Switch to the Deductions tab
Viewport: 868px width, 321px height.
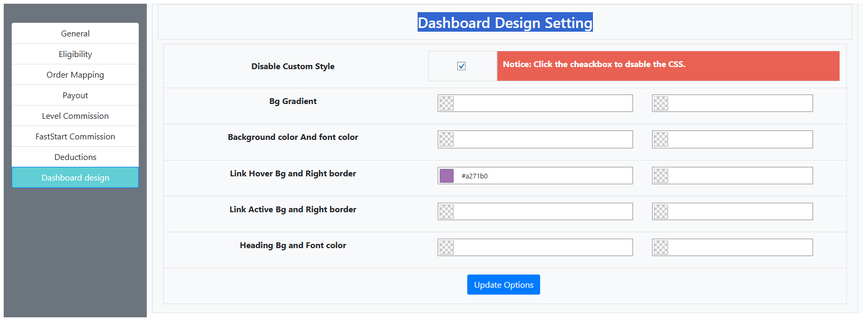[75, 157]
